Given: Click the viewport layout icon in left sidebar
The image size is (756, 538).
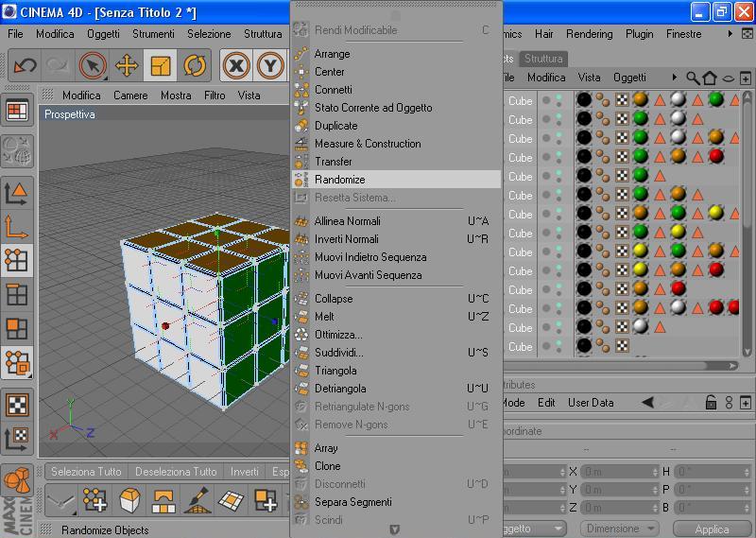Looking at the screenshot, I should point(17,111).
